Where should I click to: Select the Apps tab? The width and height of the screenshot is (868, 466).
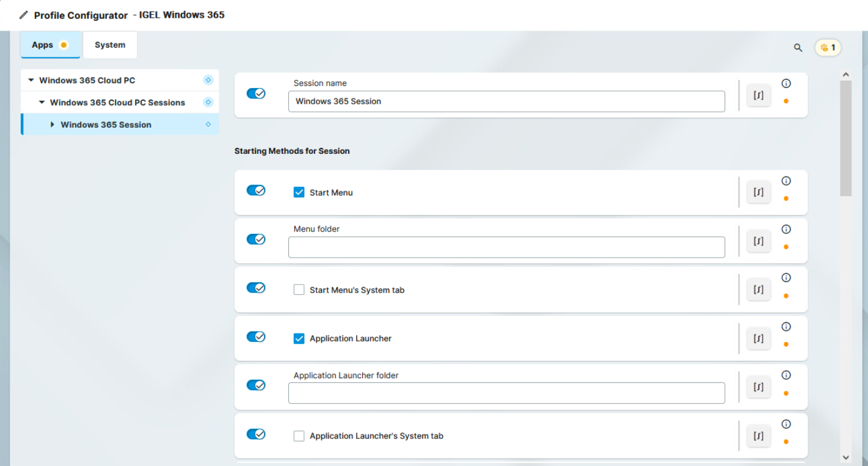(x=43, y=45)
